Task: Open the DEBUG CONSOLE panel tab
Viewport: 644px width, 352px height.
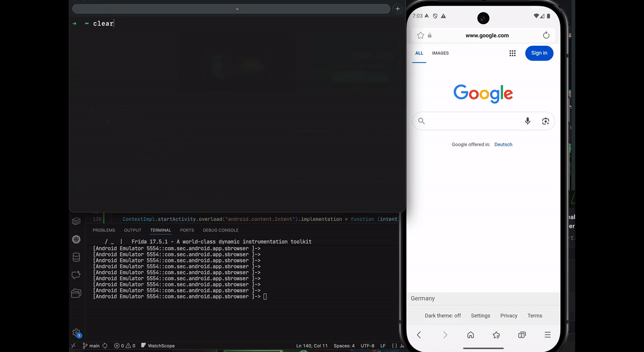Action: 221,230
